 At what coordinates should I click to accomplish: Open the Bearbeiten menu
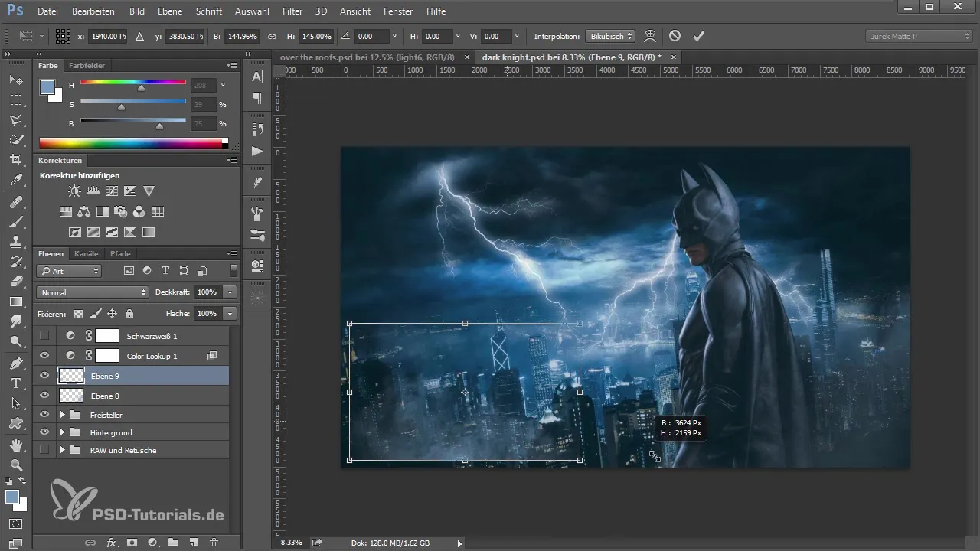click(93, 11)
